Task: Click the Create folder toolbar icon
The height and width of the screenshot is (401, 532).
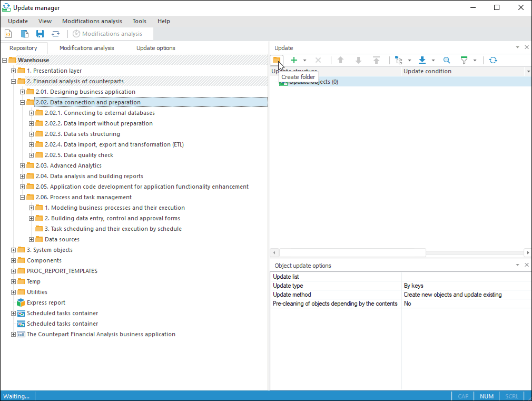Action: tap(277, 60)
